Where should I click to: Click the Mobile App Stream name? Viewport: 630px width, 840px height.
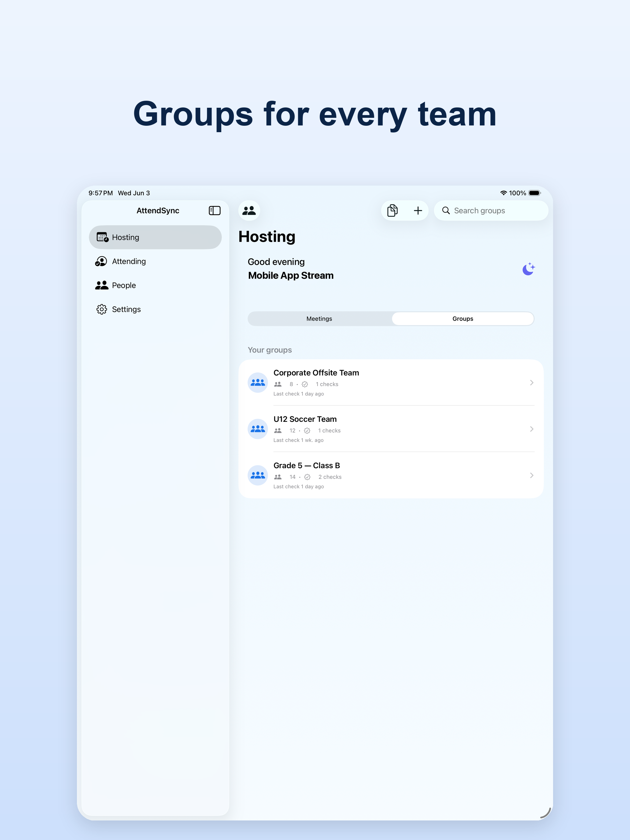291,275
